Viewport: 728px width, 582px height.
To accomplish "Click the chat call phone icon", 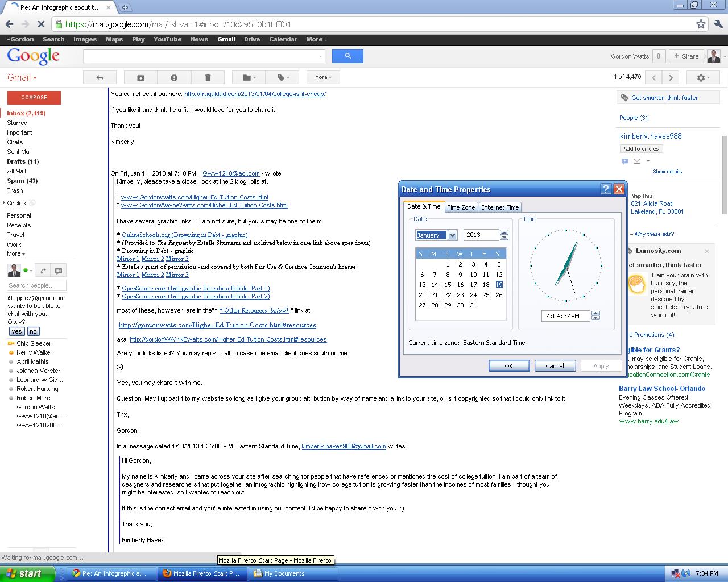I will tap(43, 271).
